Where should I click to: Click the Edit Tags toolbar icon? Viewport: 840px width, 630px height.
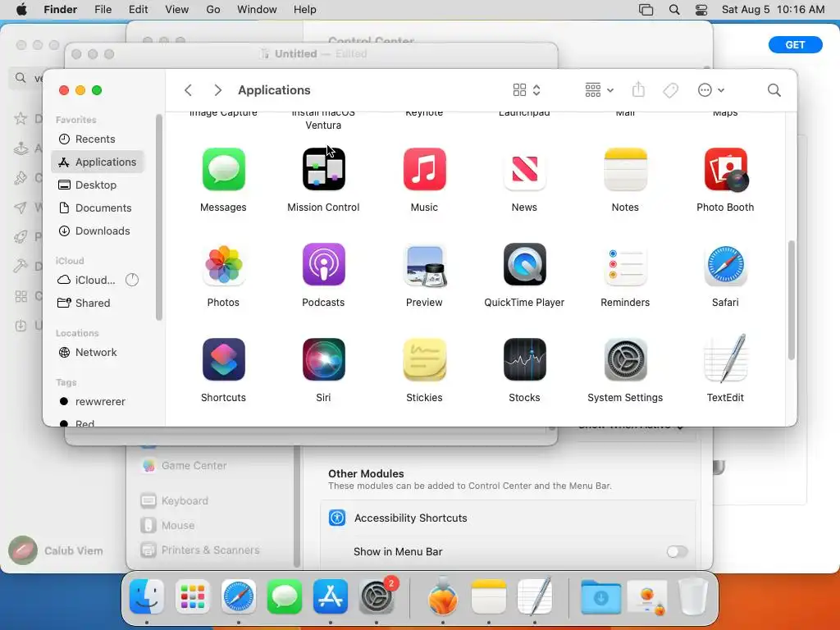pyautogui.click(x=670, y=90)
